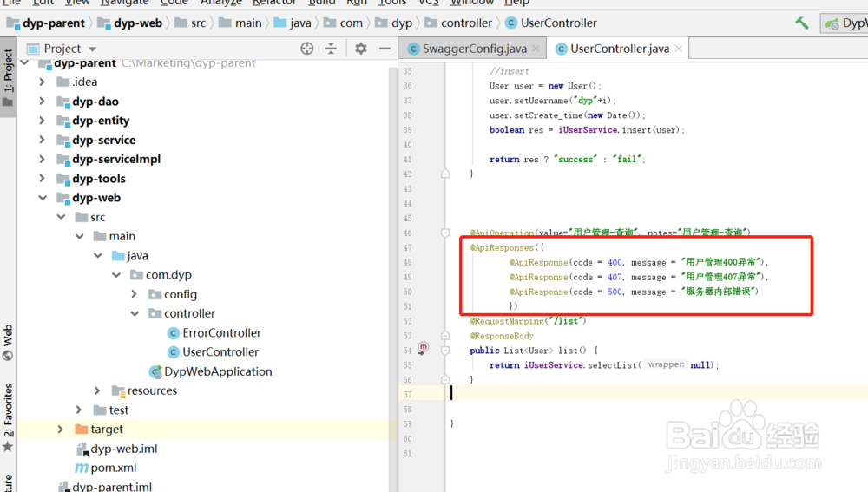
Task: Select DypWebApplication in project tree
Action: (x=218, y=371)
